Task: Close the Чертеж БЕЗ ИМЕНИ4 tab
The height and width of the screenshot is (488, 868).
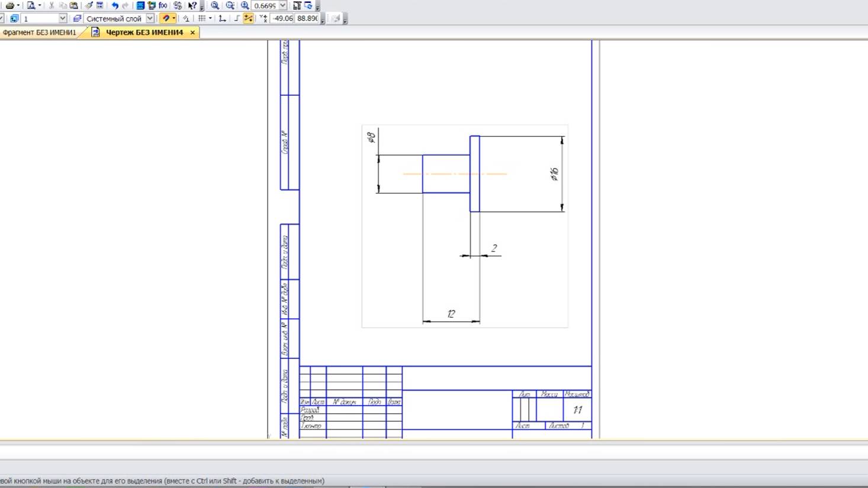Action: 192,33
